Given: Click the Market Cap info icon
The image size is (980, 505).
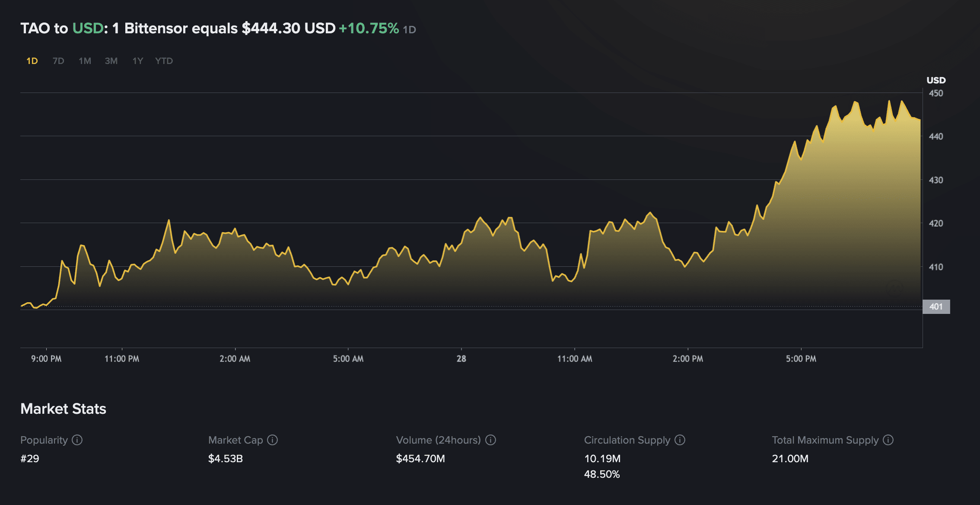Looking at the screenshot, I should tap(272, 440).
